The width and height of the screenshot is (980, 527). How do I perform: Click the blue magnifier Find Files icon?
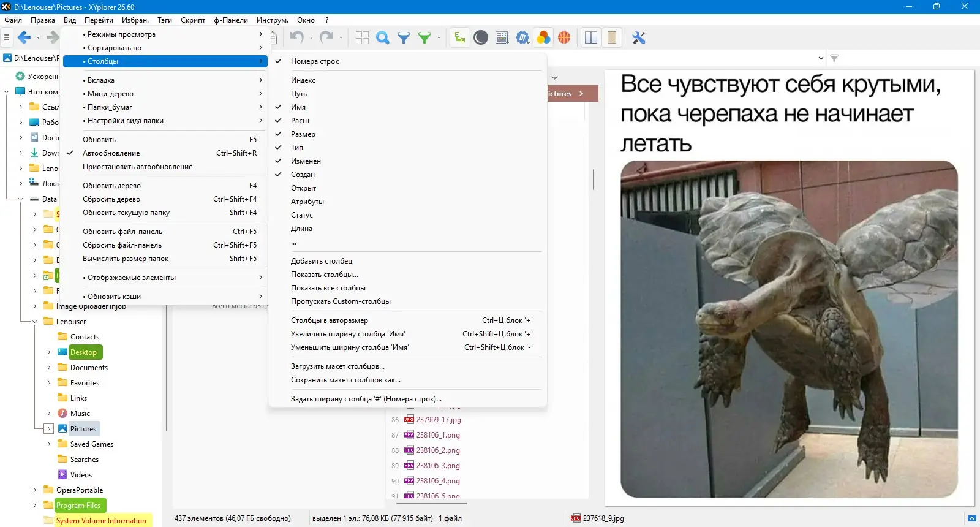point(383,38)
